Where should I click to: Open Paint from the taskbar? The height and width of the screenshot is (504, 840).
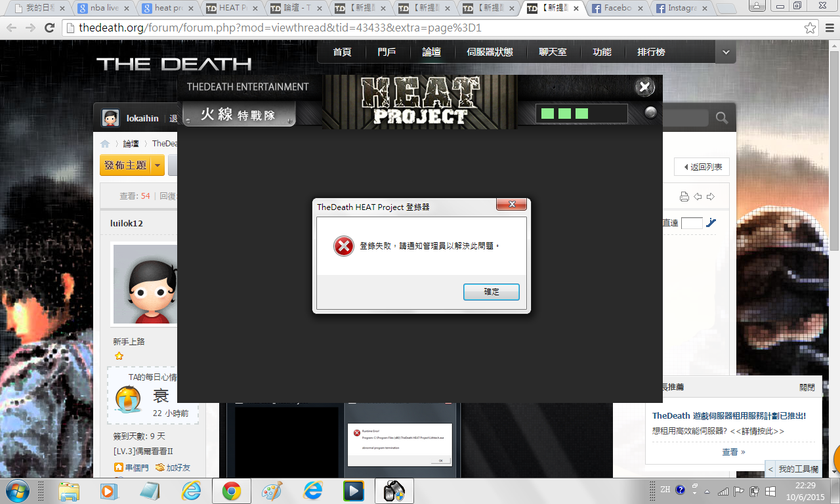click(x=272, y=491)
